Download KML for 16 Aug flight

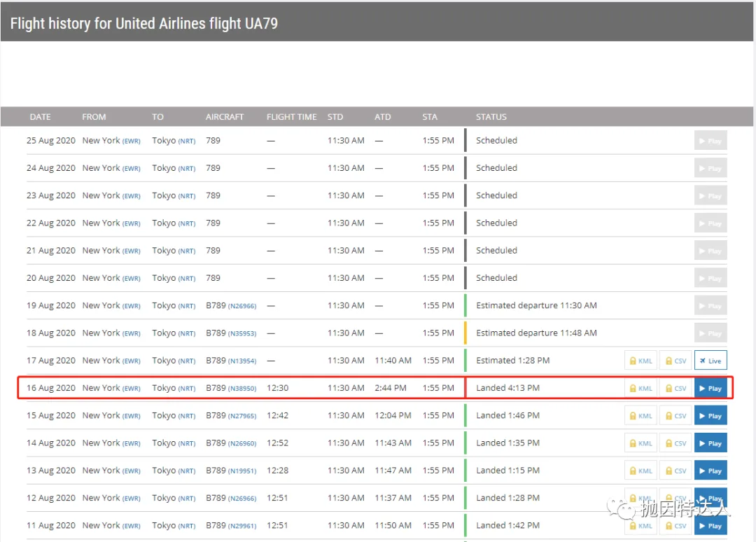click(640, 388)
